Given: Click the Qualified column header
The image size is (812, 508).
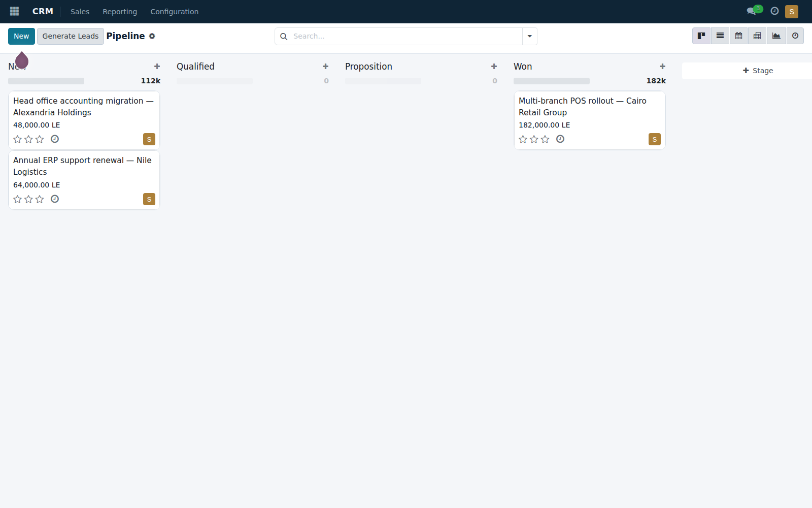Looking at the screenshot, I should point(195,67).
